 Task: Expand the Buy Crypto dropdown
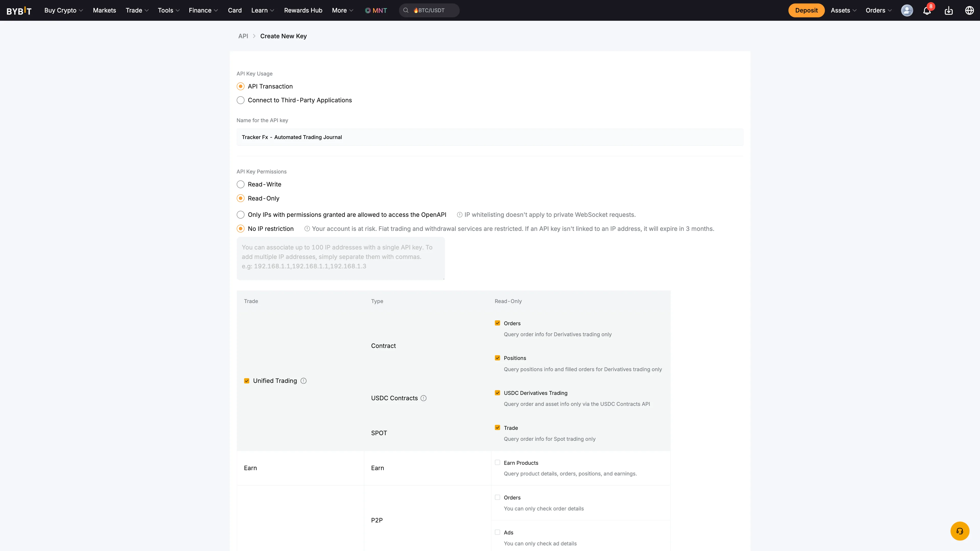click(64, 10)
